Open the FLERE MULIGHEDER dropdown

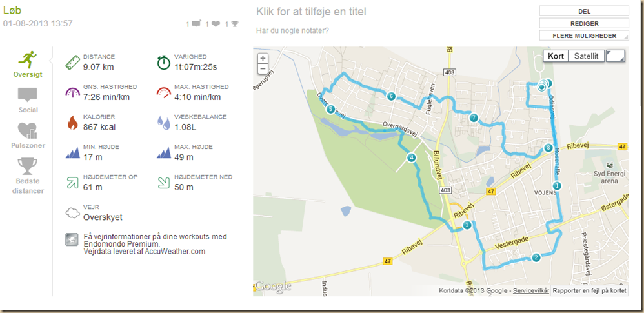[x=584, y=35]
